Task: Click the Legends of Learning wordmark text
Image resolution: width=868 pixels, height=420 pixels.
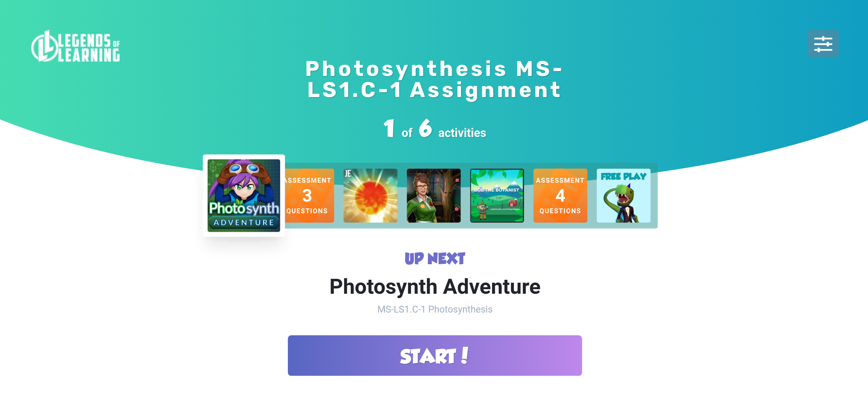Action: click(x=89, y=48)
